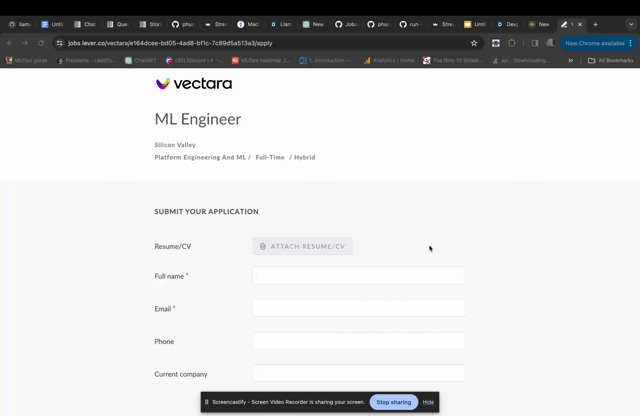Bookmark this page with the star icon

pos(473,43)
